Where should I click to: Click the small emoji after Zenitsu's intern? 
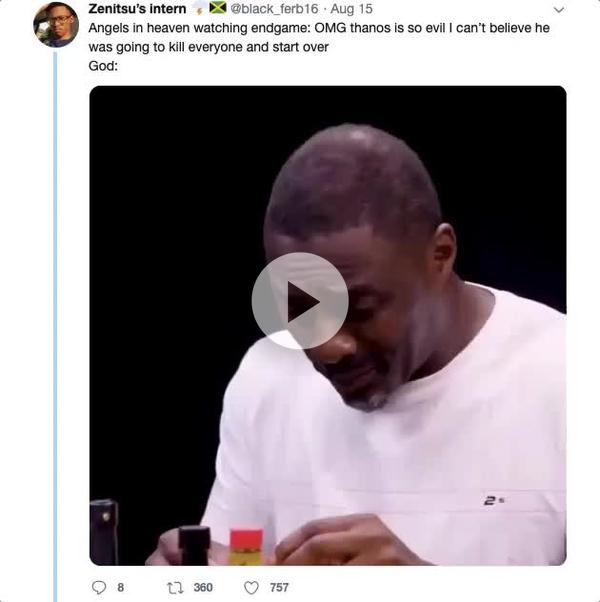click(x=199, y=9)
